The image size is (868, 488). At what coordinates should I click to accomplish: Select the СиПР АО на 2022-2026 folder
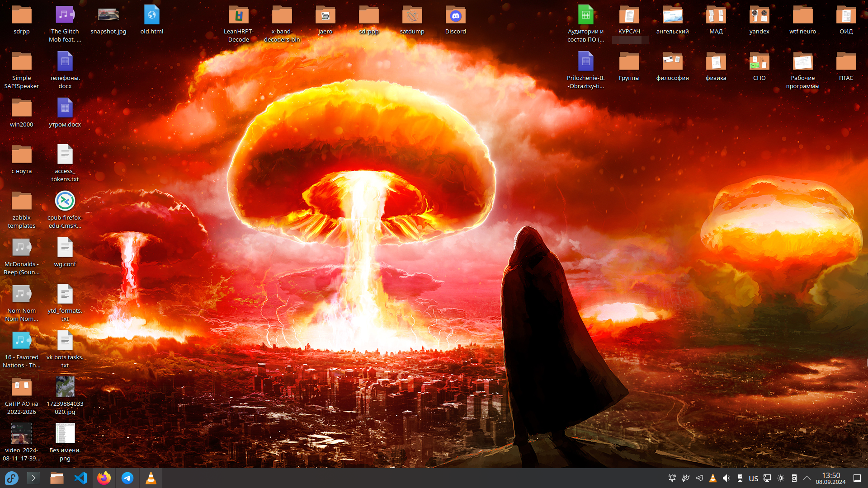pos(22,396)
